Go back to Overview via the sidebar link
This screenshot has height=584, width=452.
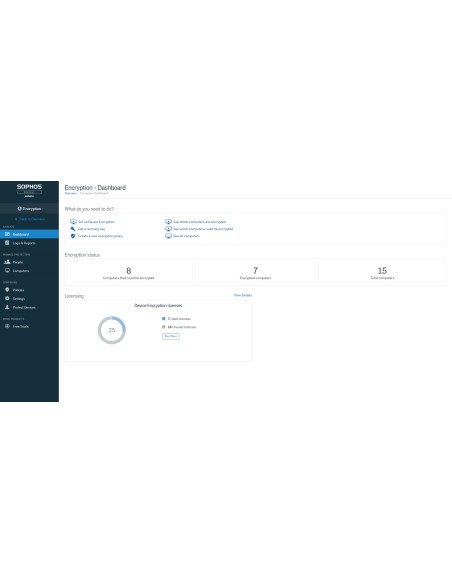click(30, 219)
